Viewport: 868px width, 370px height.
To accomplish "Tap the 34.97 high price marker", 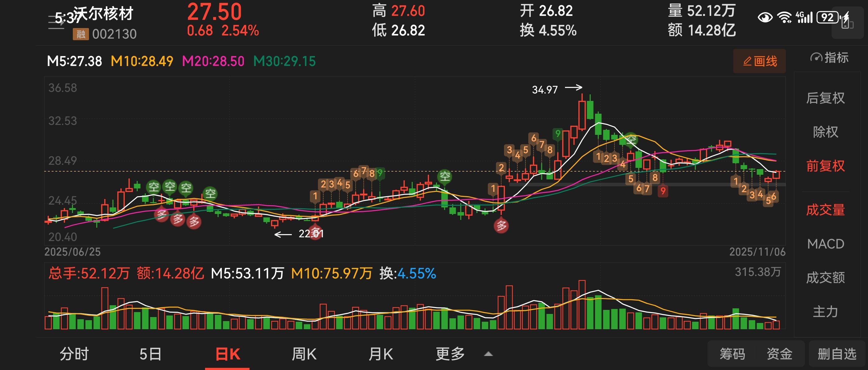I will coord(544,90).
